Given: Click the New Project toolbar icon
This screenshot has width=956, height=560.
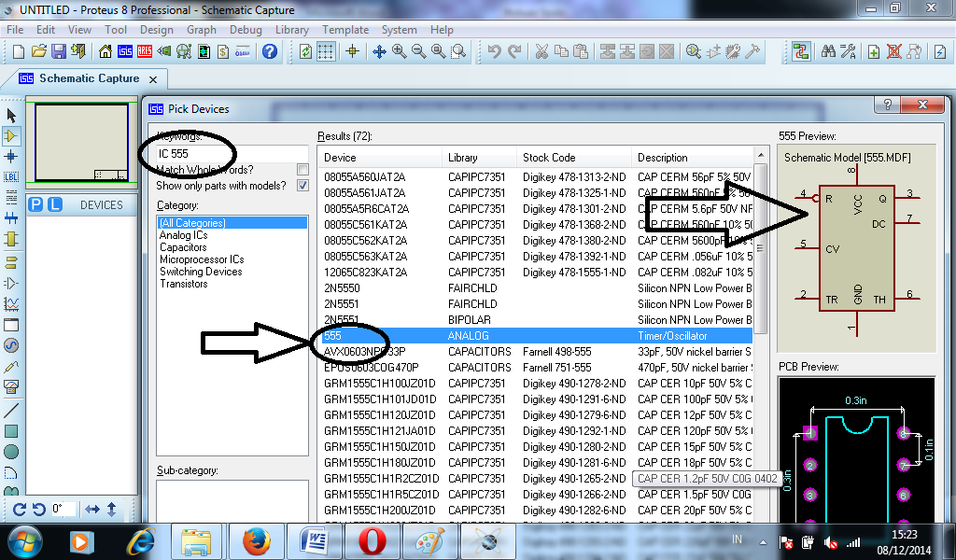Looking at the screenshot, I should pyautogui.click(x=19, y=51).
